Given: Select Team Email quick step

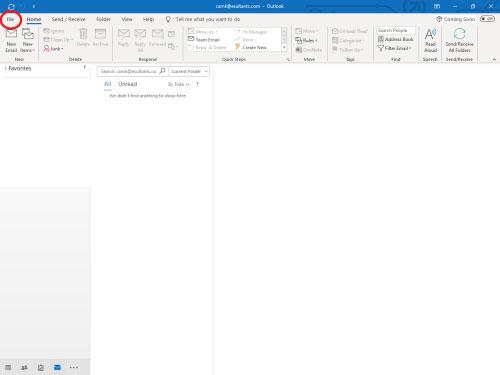Looking at the screenshot, I should coord(204,40).
